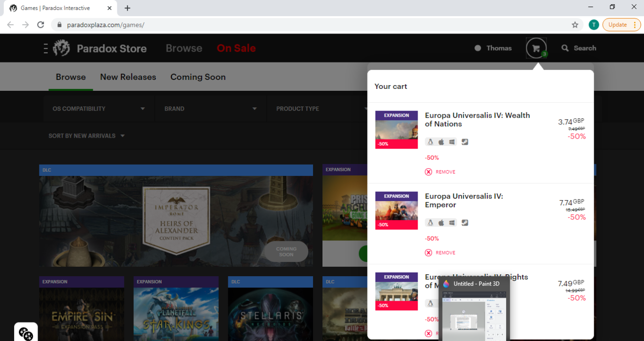
Task: Open the Chrome profile avatar
Action: (x=594, y=25)
